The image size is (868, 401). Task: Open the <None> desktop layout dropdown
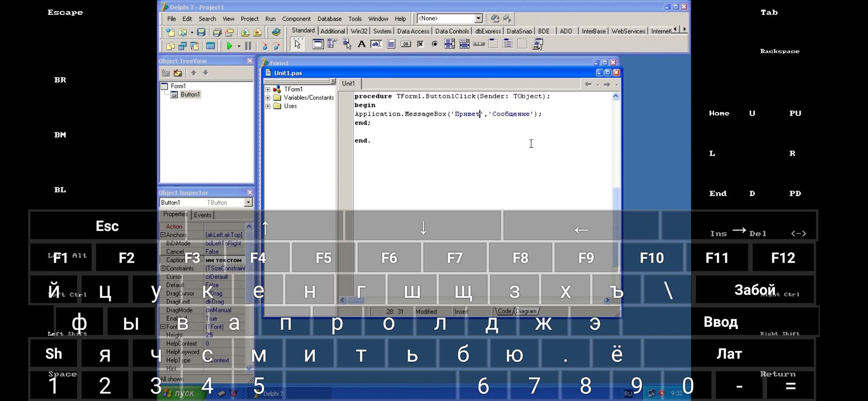(479, 18)
